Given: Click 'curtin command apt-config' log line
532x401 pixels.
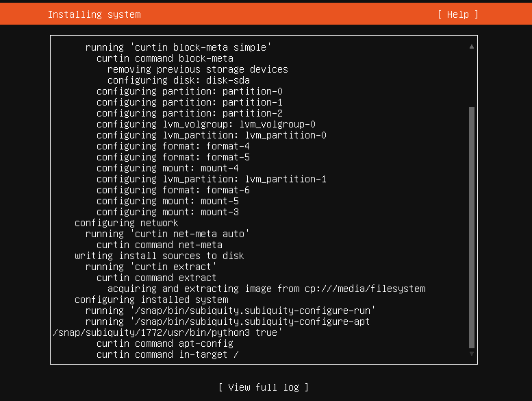Looking at the screenshot, I should pos(165,343).
